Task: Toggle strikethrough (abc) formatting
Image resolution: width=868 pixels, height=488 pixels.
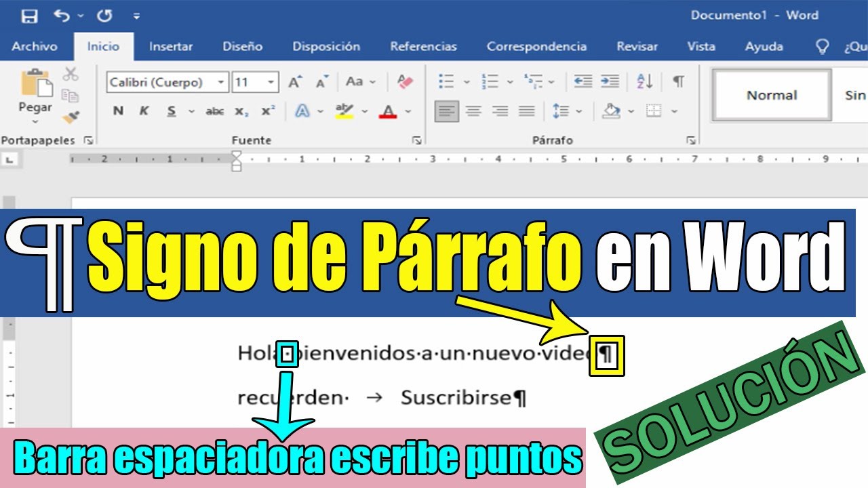Action: pyautogui.click(x=215, y=111)
